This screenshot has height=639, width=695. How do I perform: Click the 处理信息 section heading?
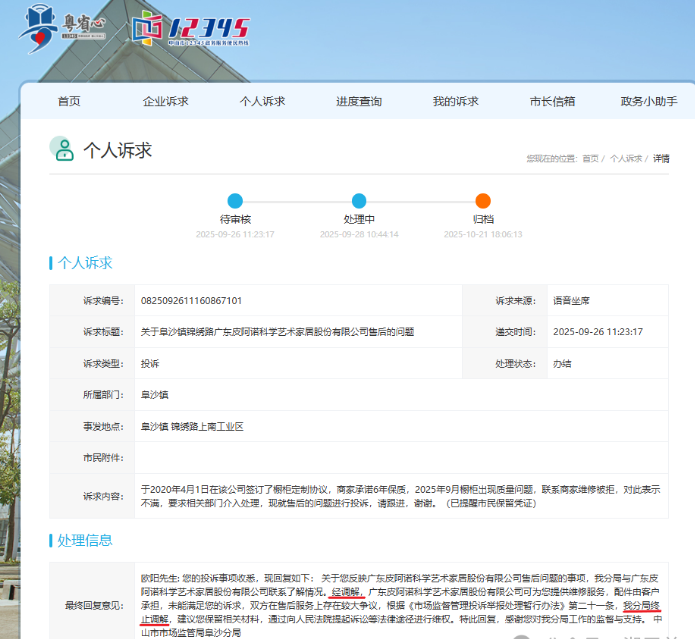(x=85, y=540)
